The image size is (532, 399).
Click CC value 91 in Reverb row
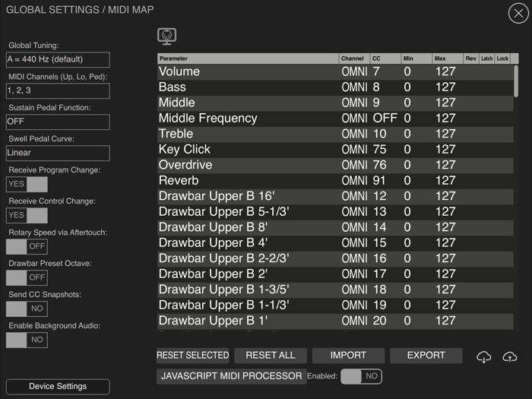[379, 181]
